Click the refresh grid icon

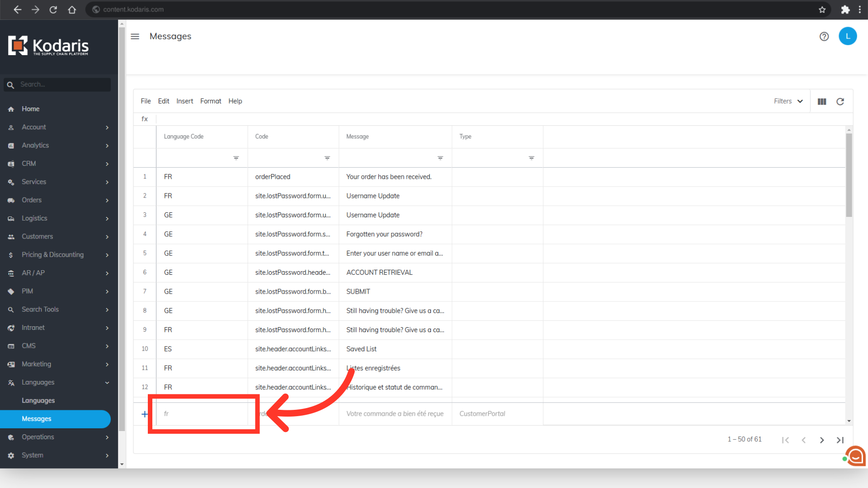tap(840, 102)
